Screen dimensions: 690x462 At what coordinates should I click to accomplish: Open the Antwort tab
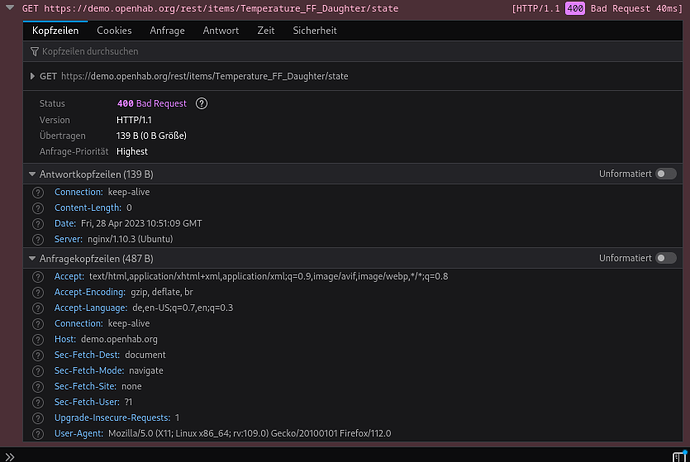click(x=221, y=31)
